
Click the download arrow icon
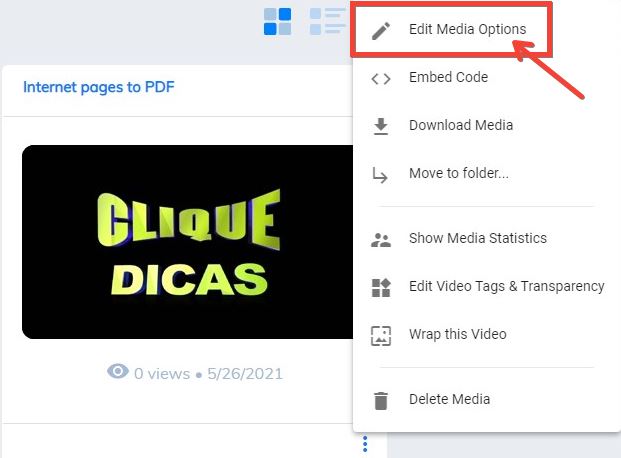point(381,126)
